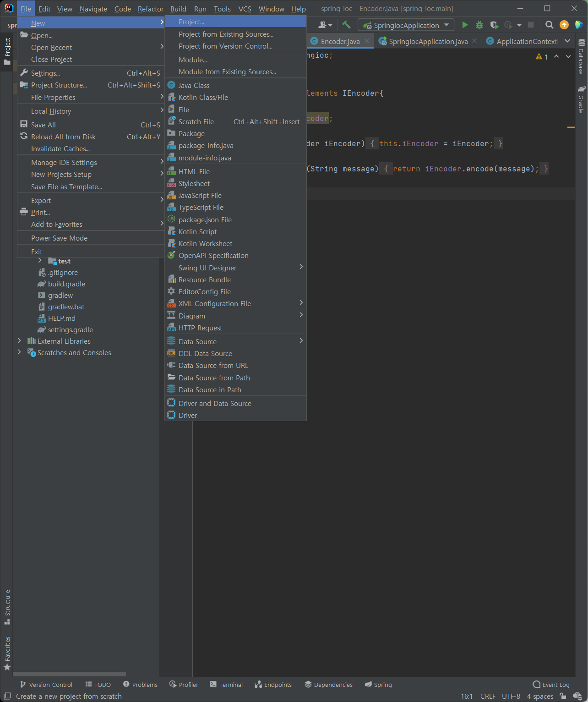The width and height of the screenshot is (588, 702).
Task: Go to previous highlighted error arrow
Action: (556, 56)
